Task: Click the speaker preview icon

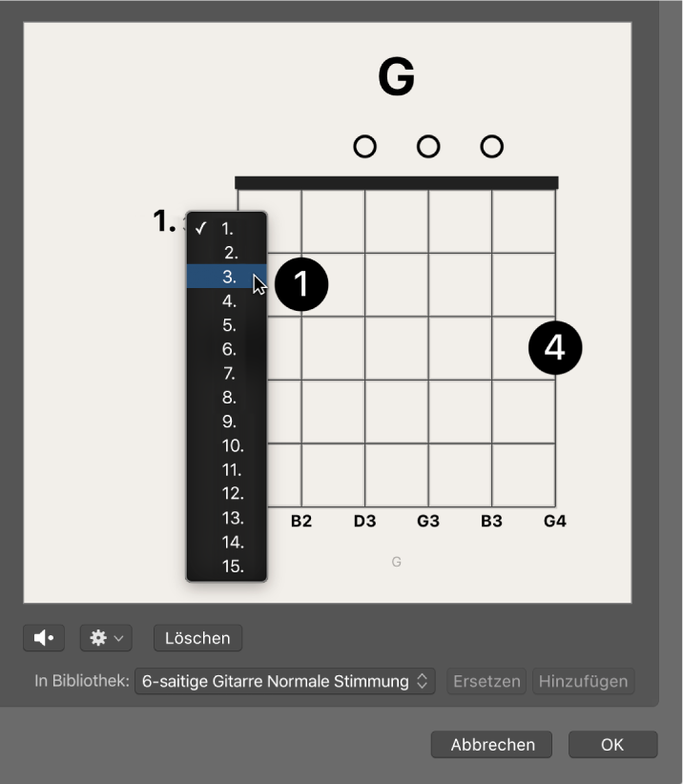Action: [44, 637]
